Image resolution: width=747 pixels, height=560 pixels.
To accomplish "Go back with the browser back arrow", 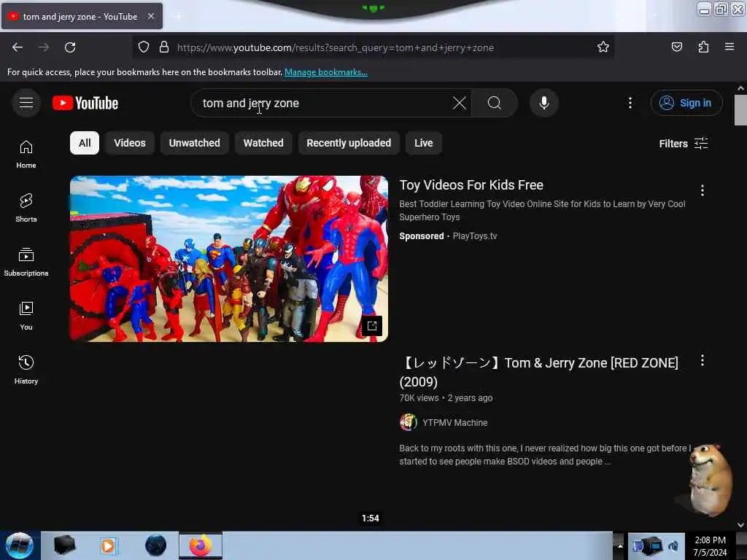I will (x=18, y=47).
